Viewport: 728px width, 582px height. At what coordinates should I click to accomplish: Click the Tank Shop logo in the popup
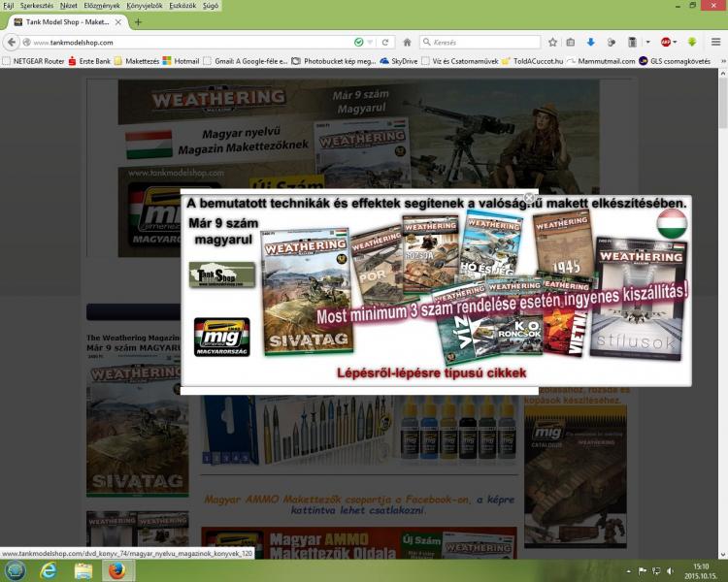point(222,275)
